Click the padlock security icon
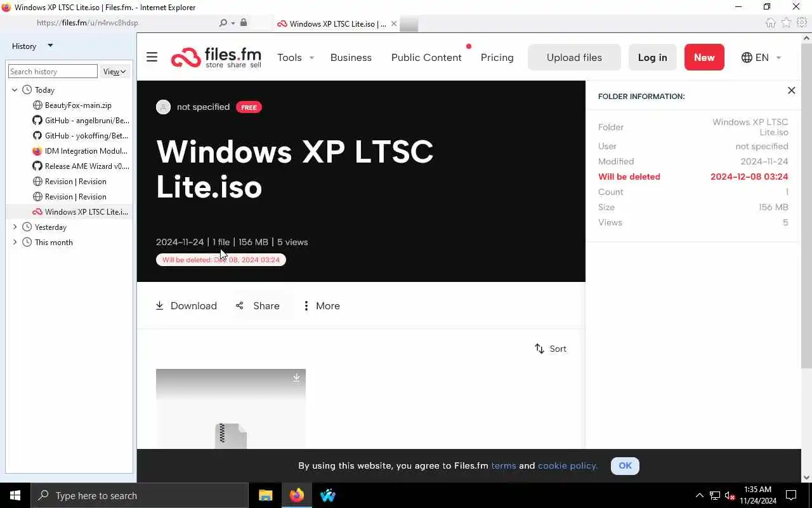Viewport: 812px width, 508px height. (244, 23)
